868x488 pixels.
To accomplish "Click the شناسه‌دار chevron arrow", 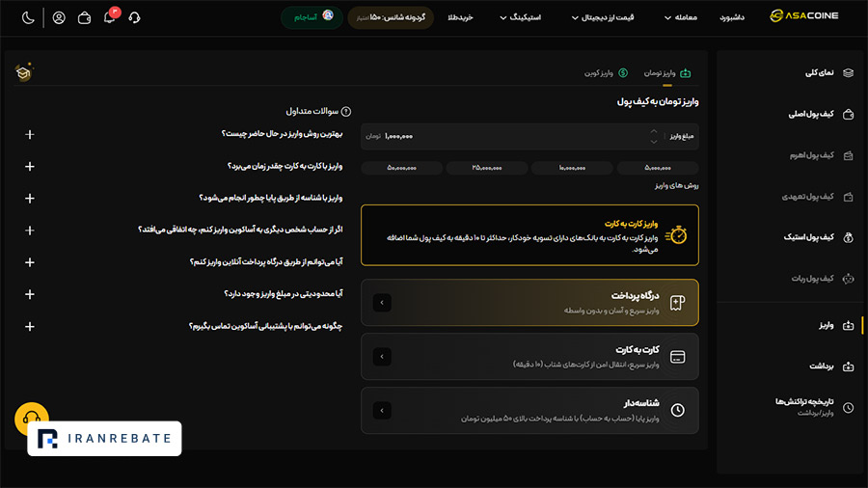I will coord(382,411).
